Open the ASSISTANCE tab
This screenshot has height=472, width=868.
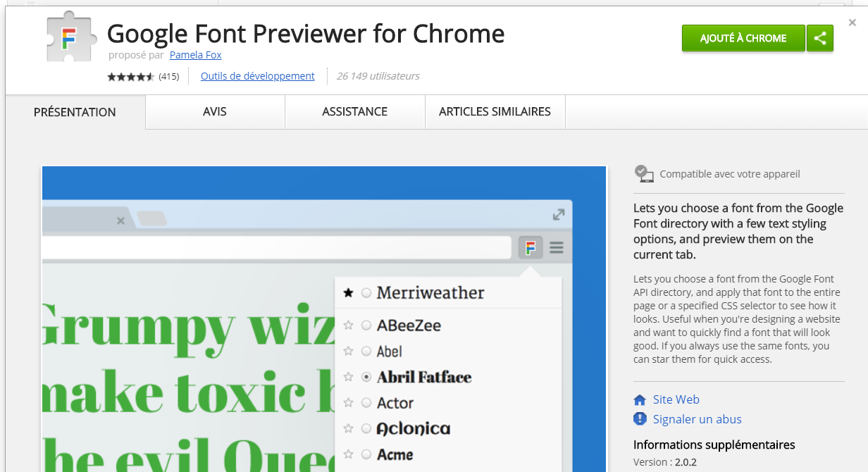click(354, 112)
